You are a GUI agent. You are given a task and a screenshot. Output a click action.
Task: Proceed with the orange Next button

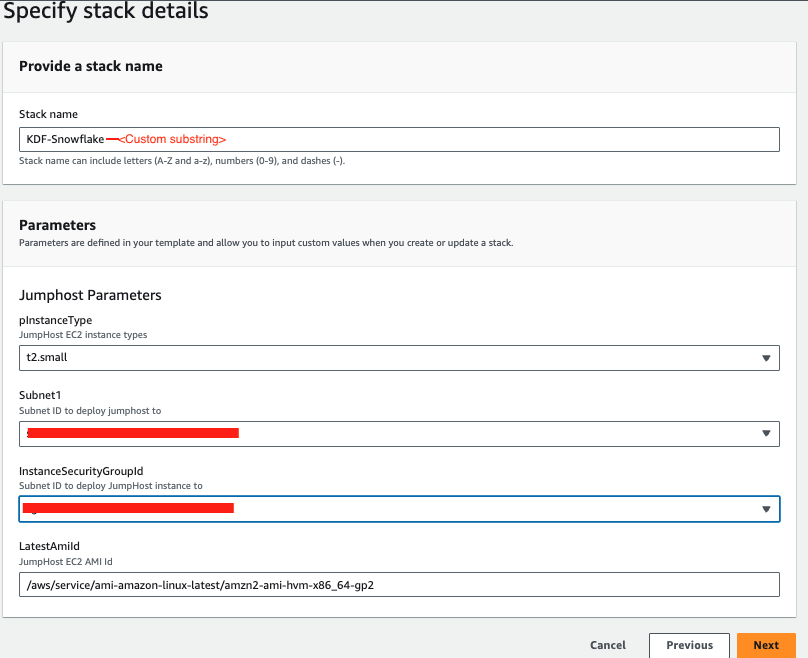[766, 645]
